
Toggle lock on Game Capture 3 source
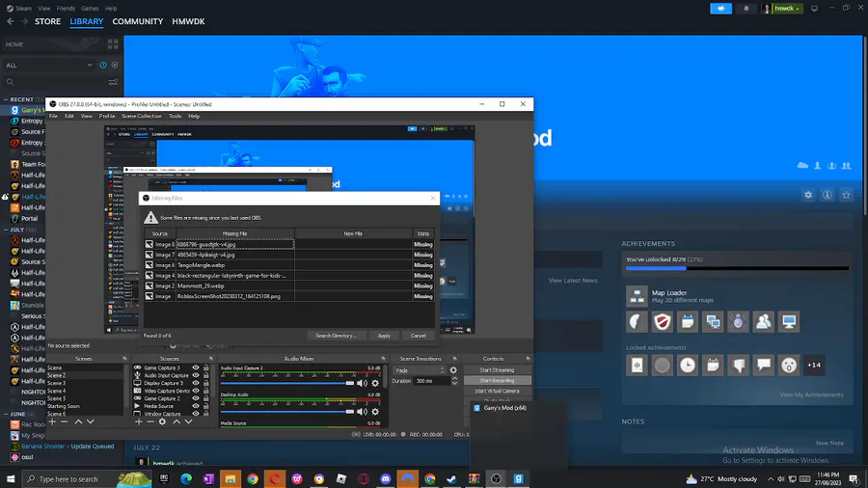pyautogui.click(x=206, y=367)
